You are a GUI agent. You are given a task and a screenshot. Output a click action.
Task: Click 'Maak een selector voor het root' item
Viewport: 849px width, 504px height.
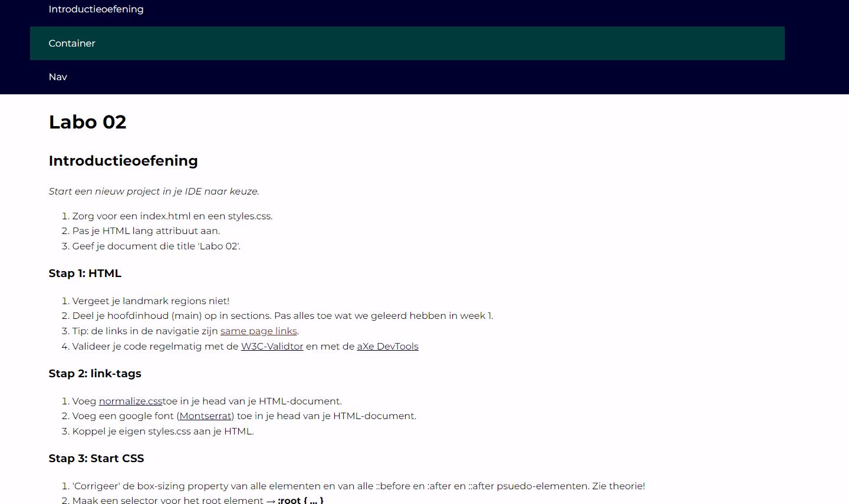(x=198, y=500)
